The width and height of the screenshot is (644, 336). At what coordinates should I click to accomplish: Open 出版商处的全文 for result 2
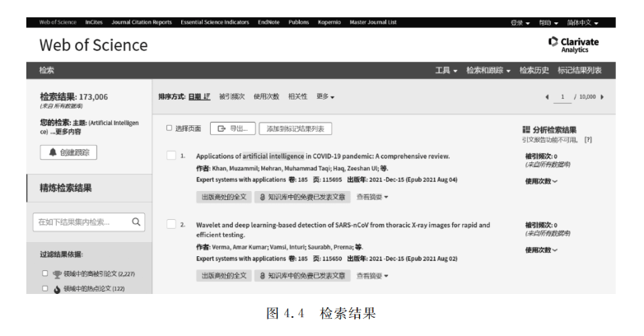click(224, 276)
